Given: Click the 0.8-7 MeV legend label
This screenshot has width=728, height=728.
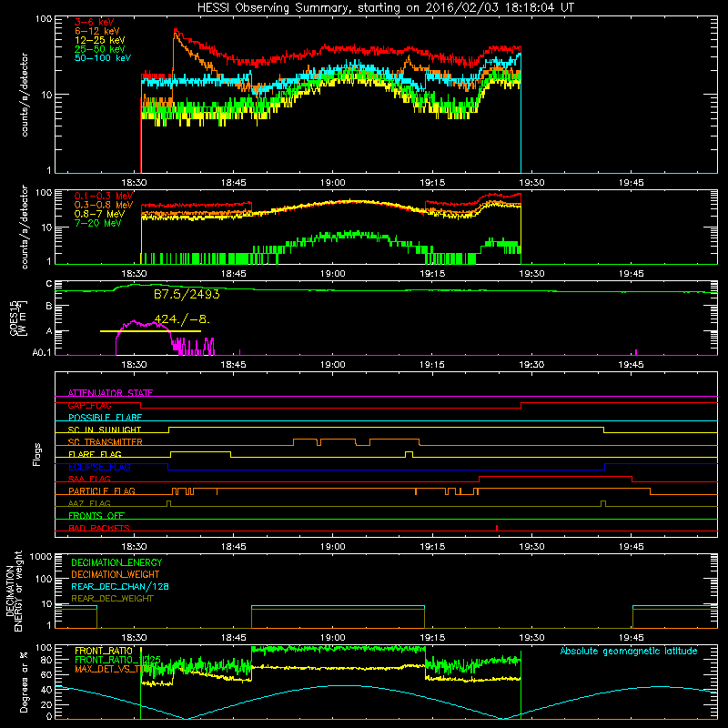Looking at the screenshot, I should tap(99, 214).
